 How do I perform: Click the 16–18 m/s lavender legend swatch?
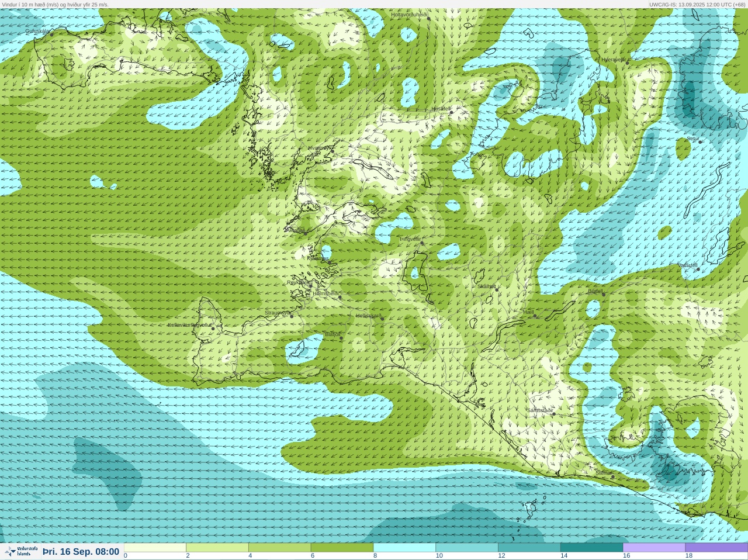[654, 548]
